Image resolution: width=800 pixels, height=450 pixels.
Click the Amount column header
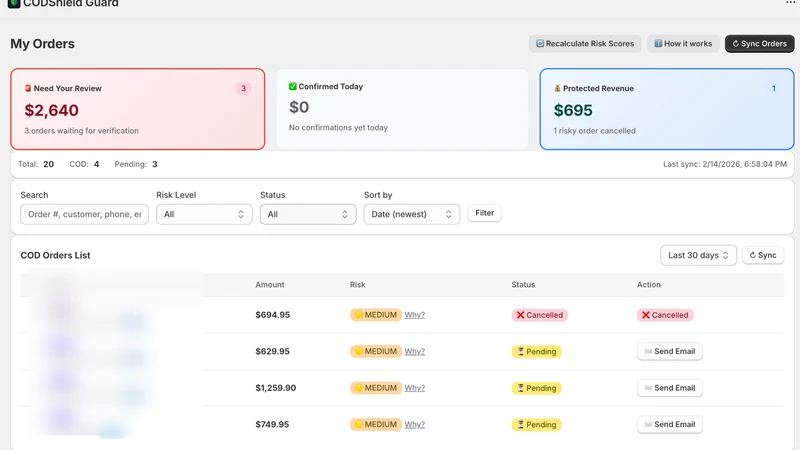click(270, 285)
